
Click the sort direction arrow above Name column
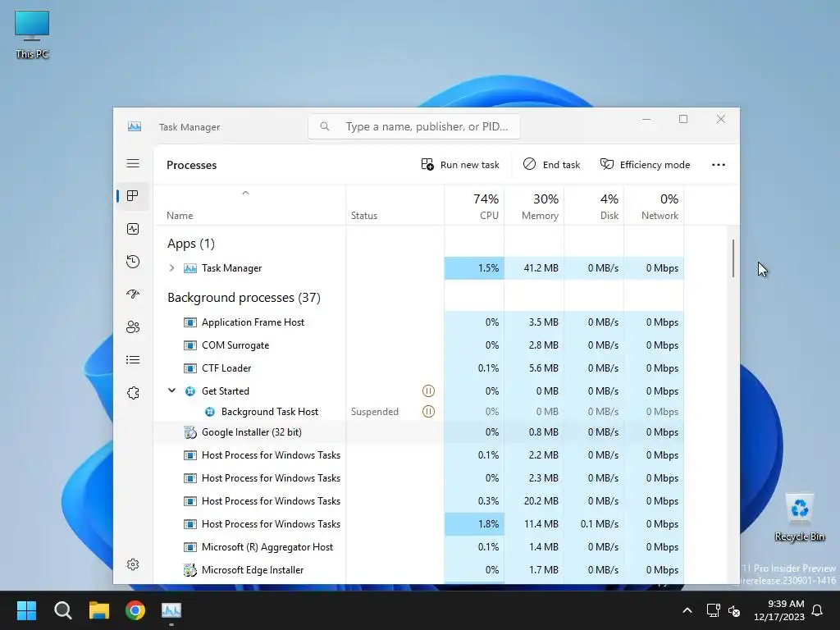tap(245, 193)
